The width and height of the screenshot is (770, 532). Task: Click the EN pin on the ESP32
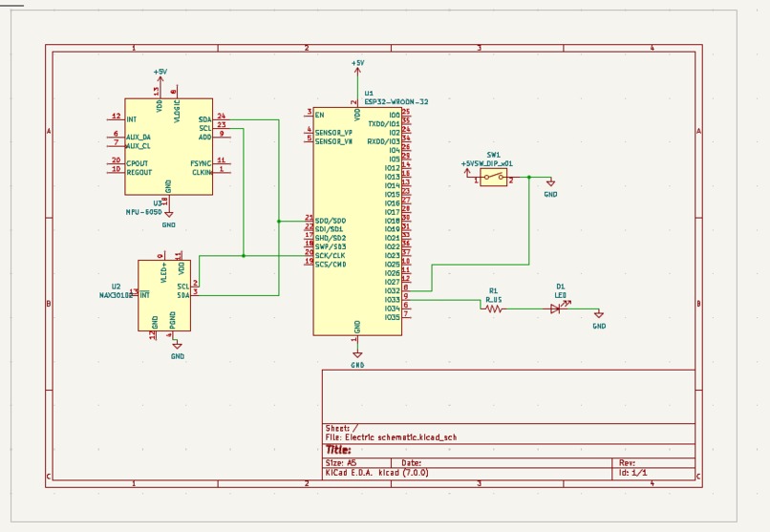click(320, 115)
